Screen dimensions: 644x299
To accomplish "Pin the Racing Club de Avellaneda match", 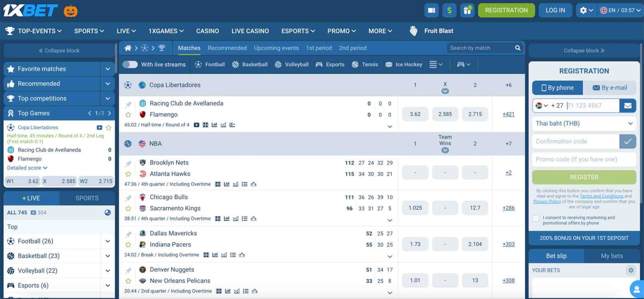I will click(128, 105).
